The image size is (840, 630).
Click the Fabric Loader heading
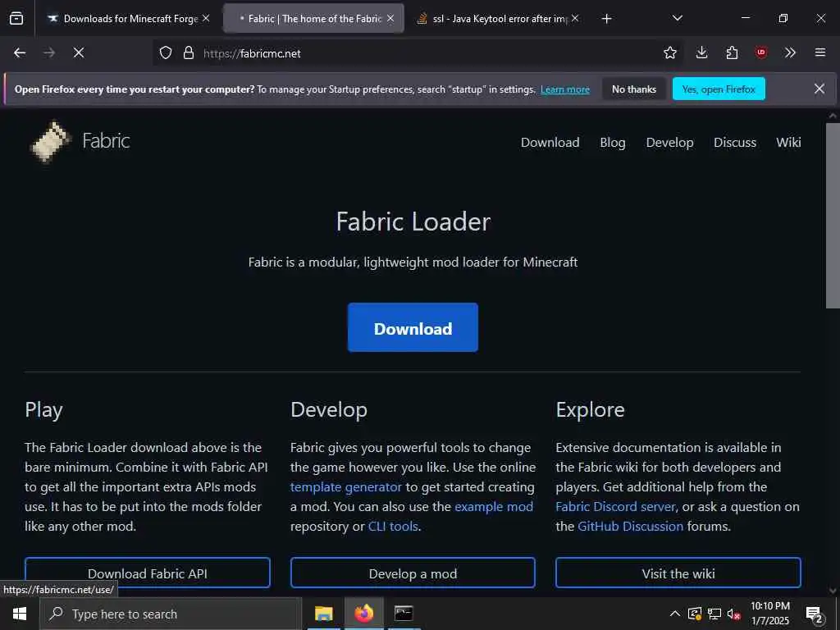coord(413,221)
